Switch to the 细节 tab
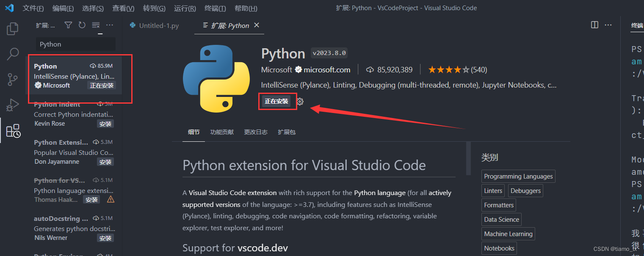 click(193, 132)
